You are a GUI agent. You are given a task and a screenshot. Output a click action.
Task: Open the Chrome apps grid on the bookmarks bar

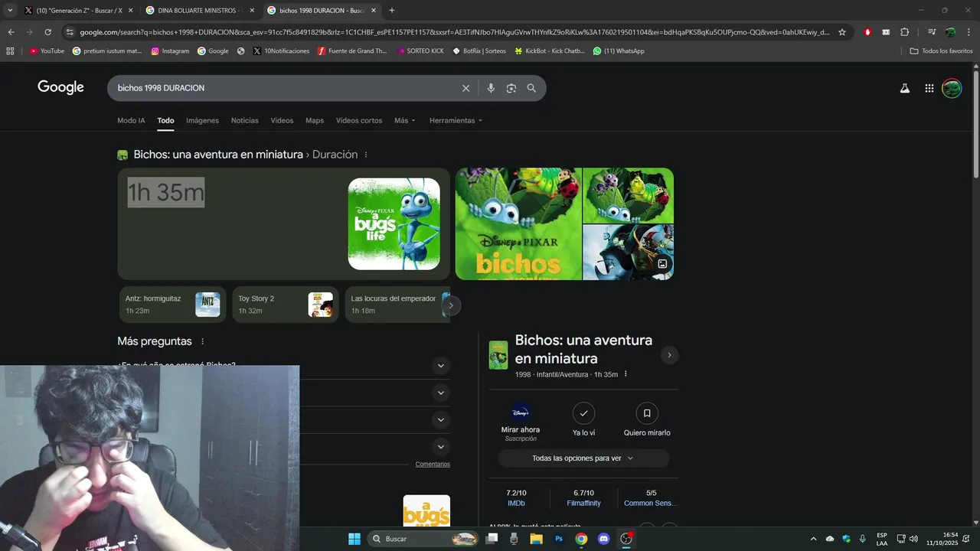(x=10, y=51)
